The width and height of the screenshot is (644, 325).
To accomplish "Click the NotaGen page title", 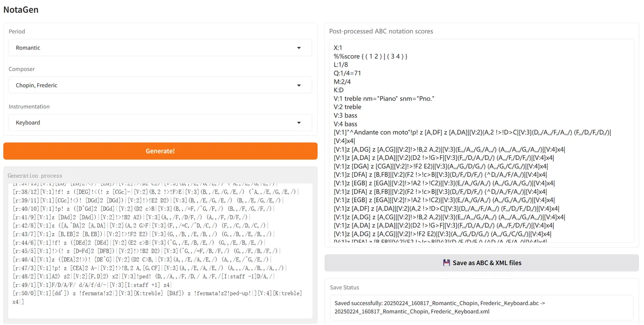I will 21,10.
